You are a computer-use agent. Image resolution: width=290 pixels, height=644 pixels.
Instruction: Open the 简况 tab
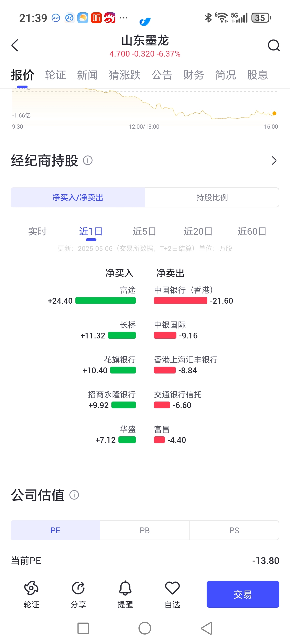(225, 75)
